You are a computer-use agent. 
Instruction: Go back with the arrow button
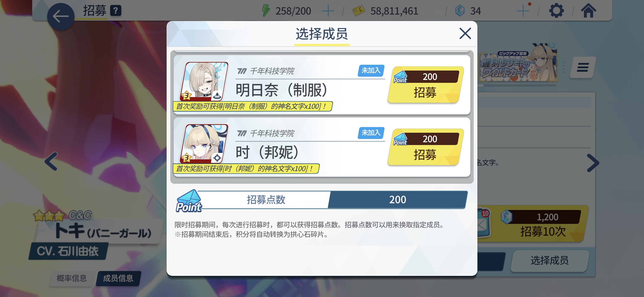click(x=61, y=17)
